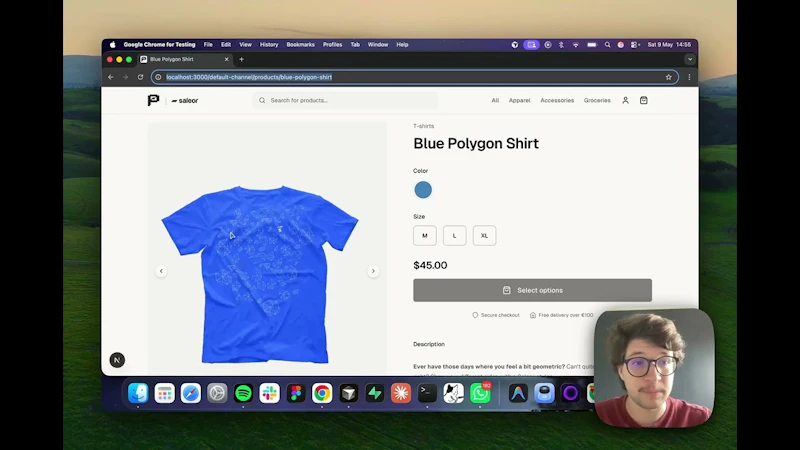Click the Select options button
Screen dimensions: 800x450
pyautogui.click(x=532, y=290)
